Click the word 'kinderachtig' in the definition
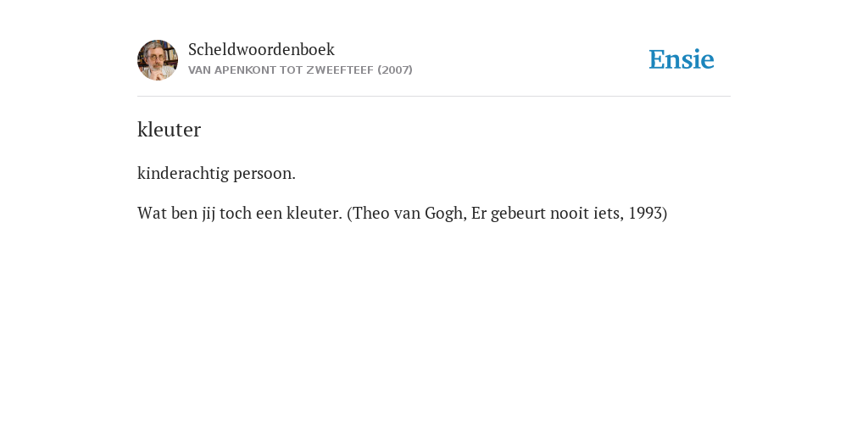Screen dimensions: 868x434 (x=183, y=173)
